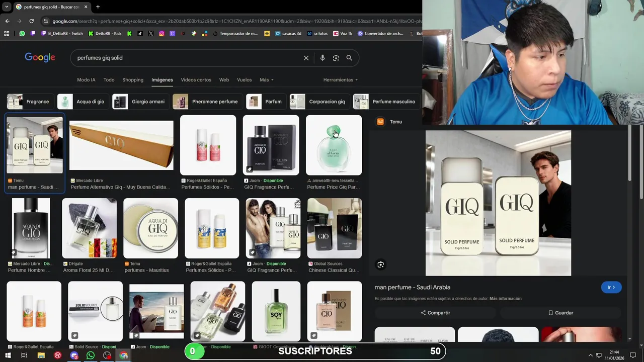Filter by the Corporacion giq chip
The height and width of the screenshot is (362, 644).
pyautogui.click(x=319, y=102)
